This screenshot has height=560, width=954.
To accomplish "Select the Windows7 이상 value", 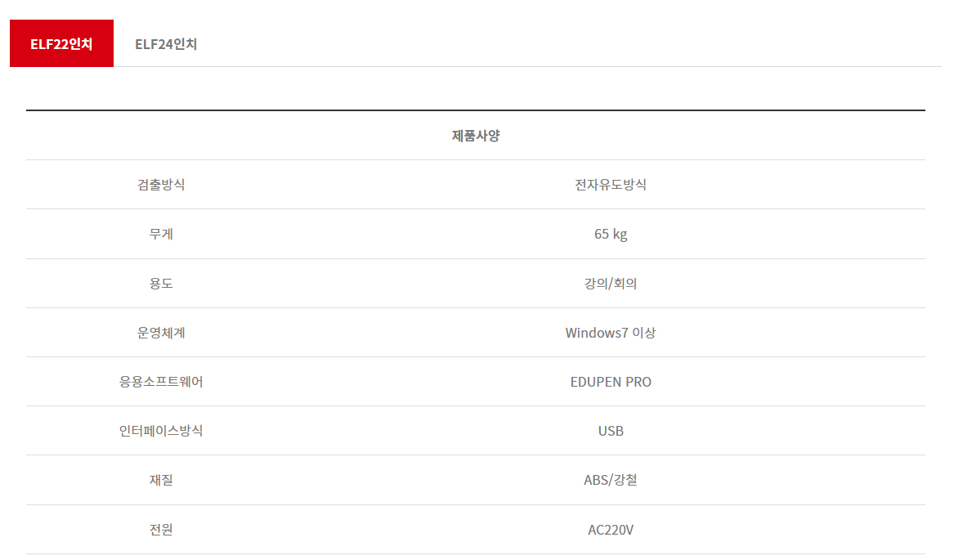I will click(x=611, y=333).
